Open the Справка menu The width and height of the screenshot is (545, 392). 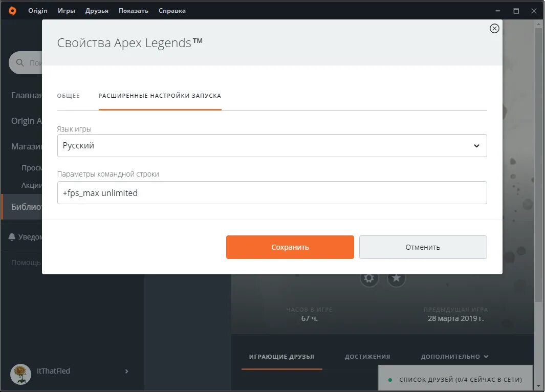coord(172,10)
